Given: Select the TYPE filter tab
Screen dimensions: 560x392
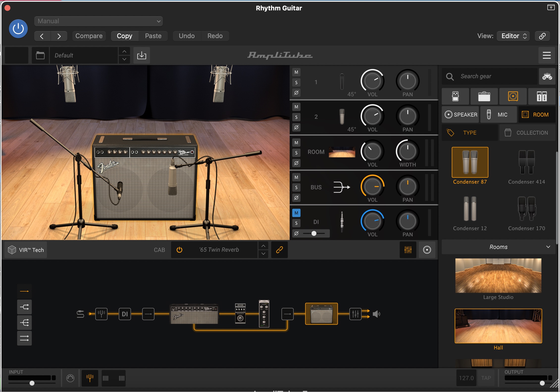Looking at the screenshot, I should (470, 133).
